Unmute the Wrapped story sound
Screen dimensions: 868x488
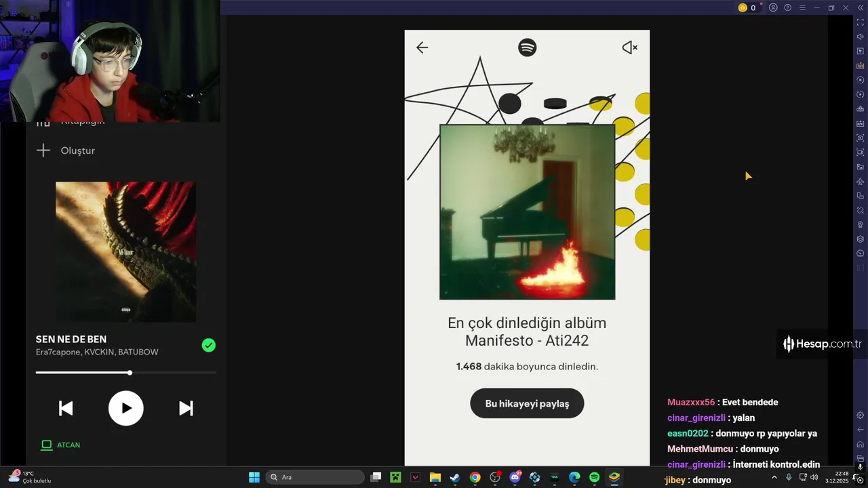pyautogui.click(x=629, y=47)
